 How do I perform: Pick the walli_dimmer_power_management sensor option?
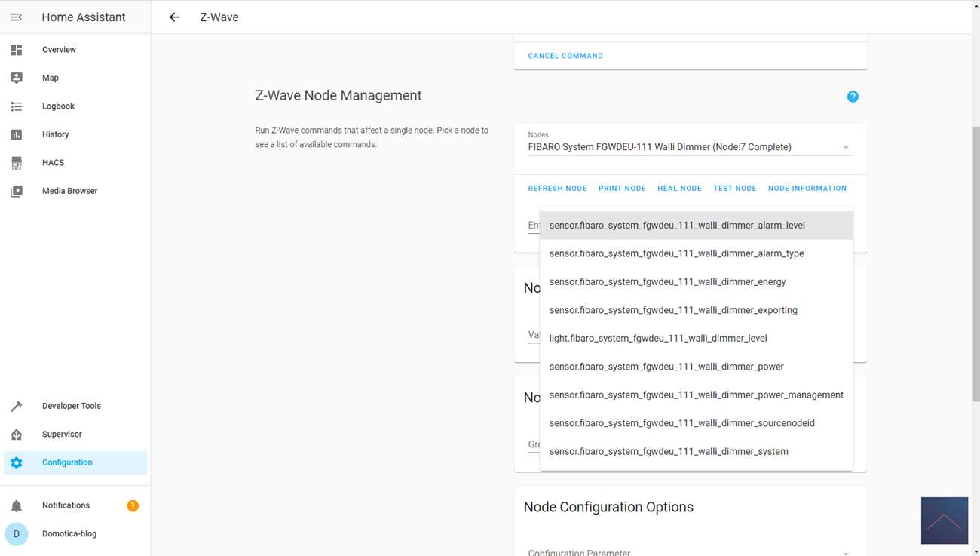(x=696, y=395)
